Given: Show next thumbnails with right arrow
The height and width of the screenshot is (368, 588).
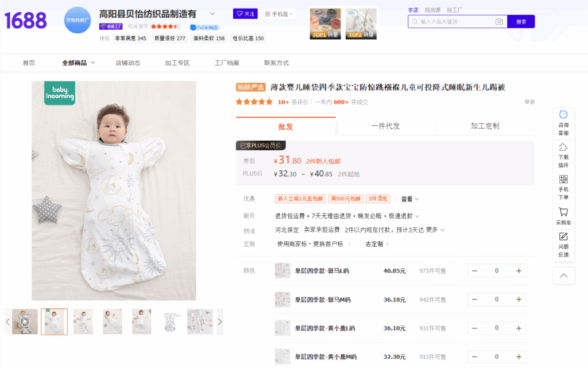Looking at the screenshot, I should (x=219, y=322).
